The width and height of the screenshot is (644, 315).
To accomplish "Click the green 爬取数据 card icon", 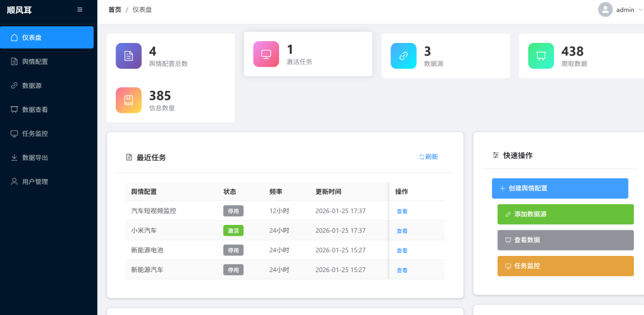I will pos(541,56).
